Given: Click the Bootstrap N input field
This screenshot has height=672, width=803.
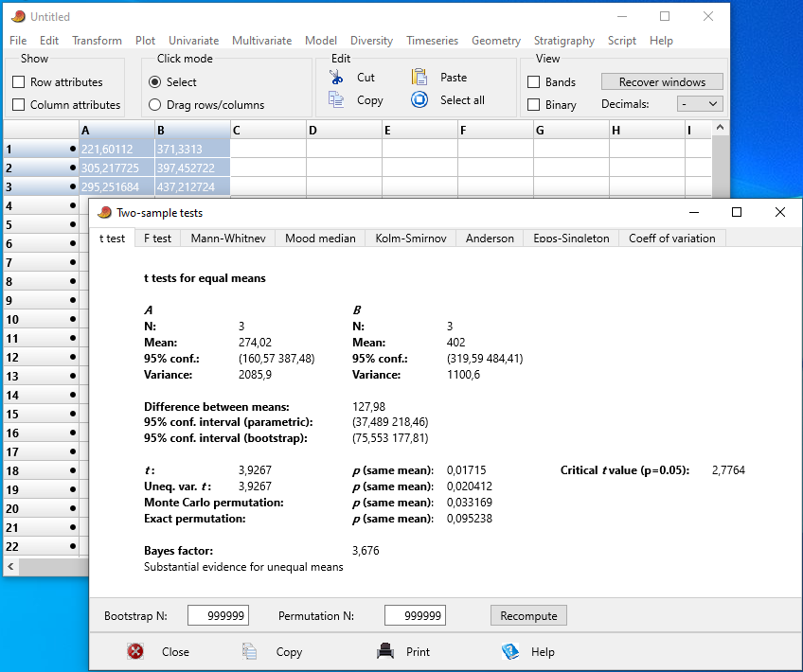Looking at the screenshot, I should pos(218,616).
